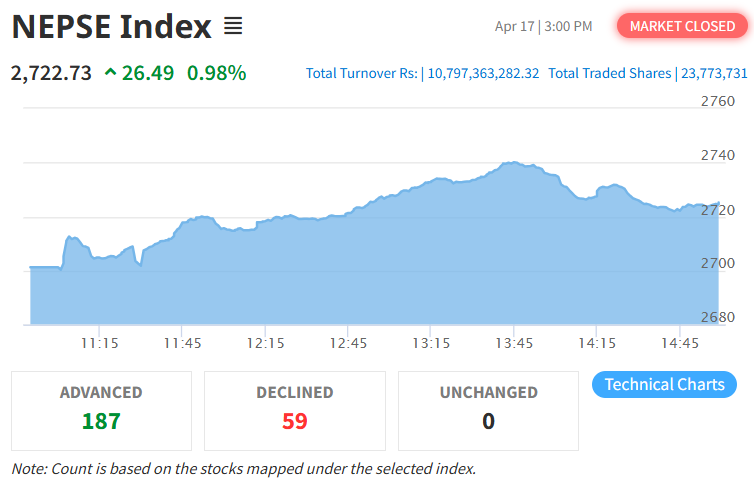
Task: Click the Apr 17 3:00 PM timestamp
Action: point(543,26)
